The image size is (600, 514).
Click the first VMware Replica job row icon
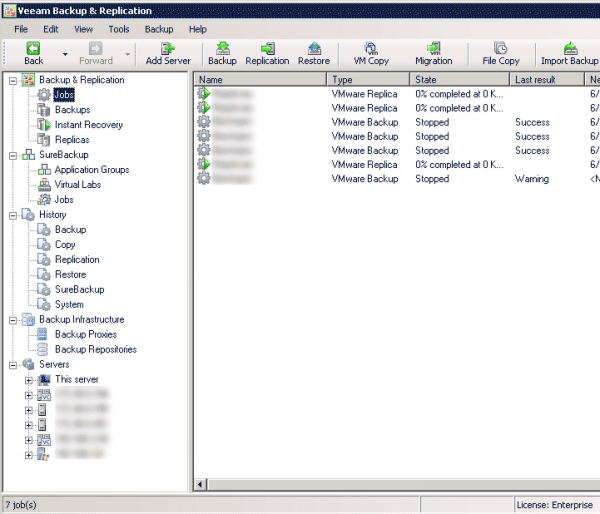coord(204,94)
